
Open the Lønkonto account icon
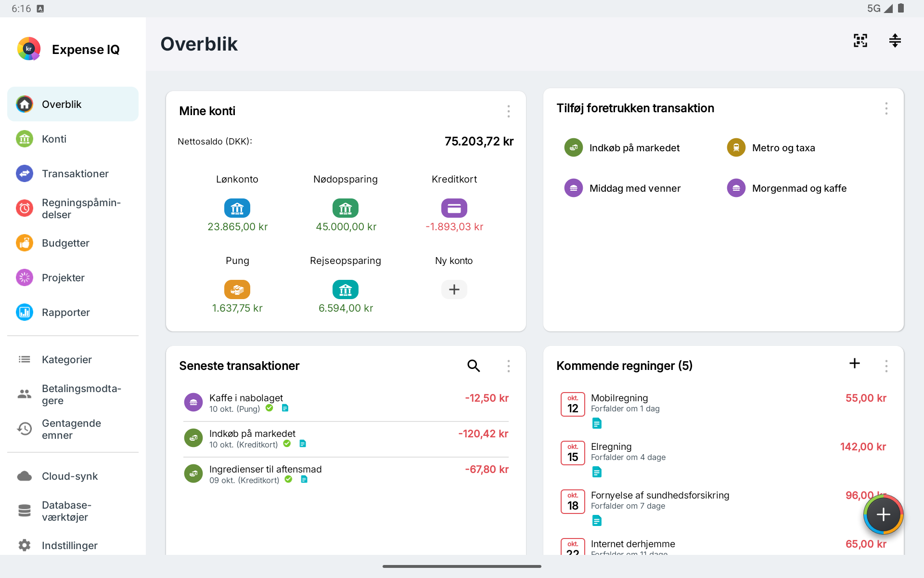(x=237, y=208)
